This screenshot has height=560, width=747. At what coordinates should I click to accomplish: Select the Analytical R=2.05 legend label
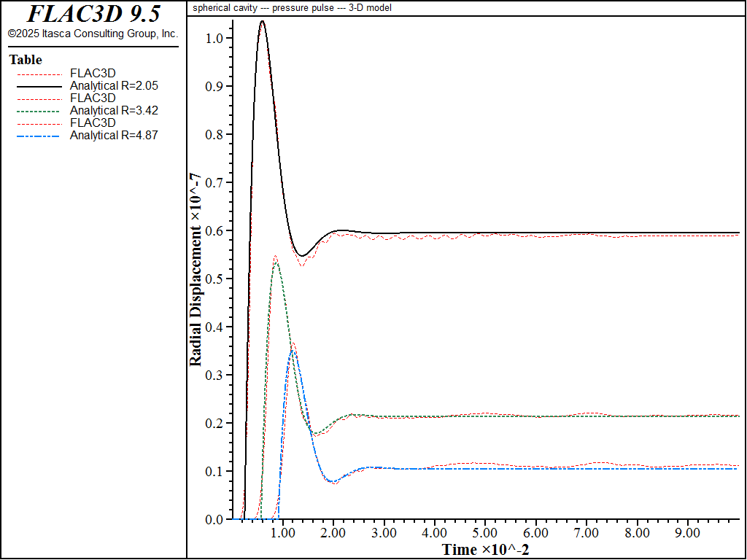tap(114, 86)
